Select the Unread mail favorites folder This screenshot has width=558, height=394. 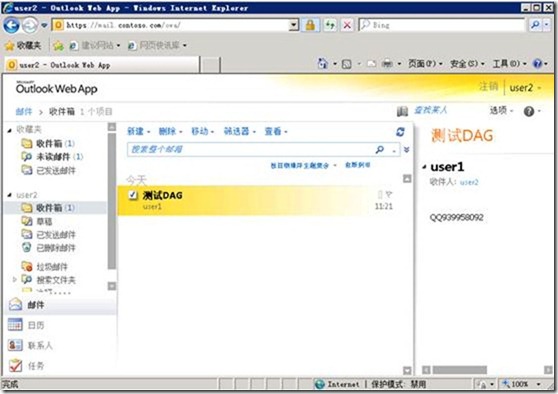(x=52, y=157)
